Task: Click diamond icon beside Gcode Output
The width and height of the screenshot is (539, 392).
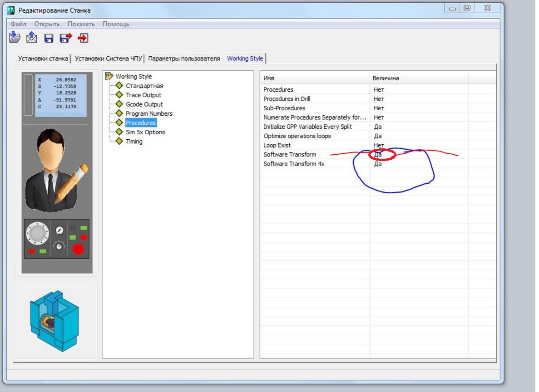Action: [119, 104]
